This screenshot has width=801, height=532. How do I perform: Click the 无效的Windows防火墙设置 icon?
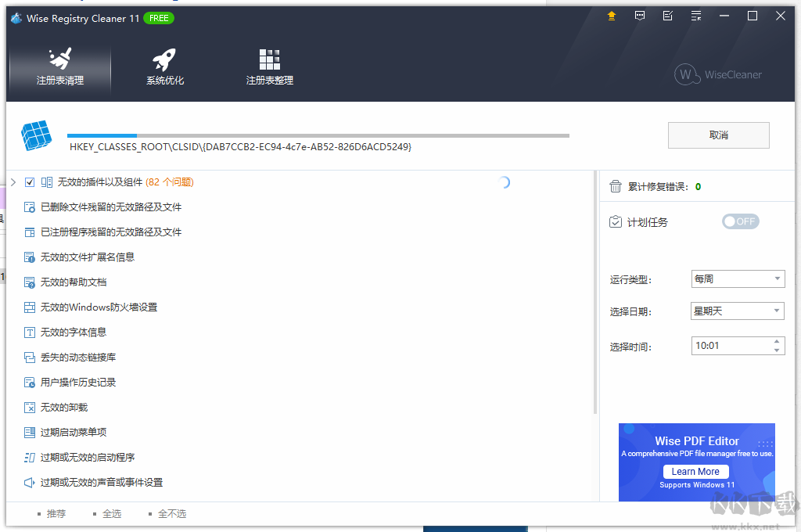click(x=30, y=307)
